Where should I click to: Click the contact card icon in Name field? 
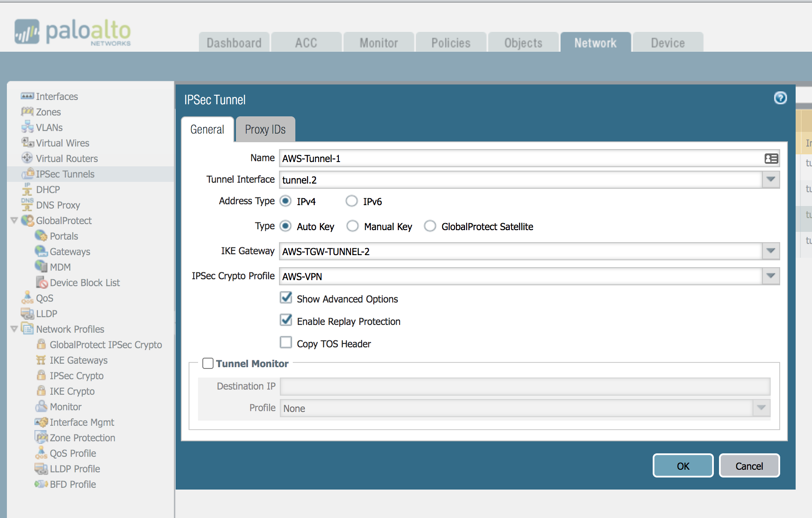[771, 159]
